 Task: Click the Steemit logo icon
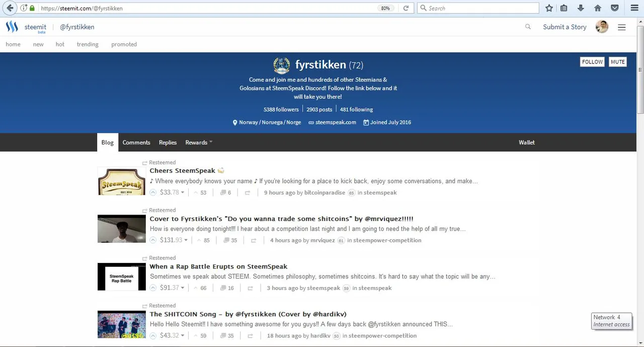(x=12, y=27)
